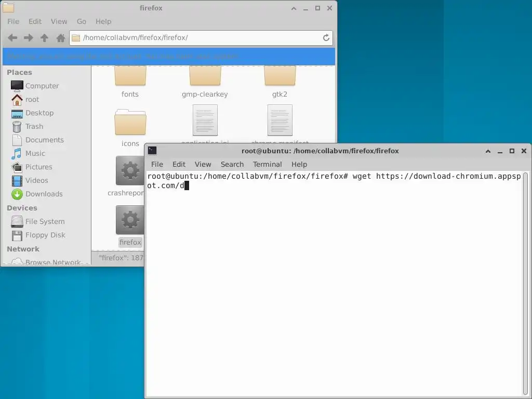Open File menu in terminal window
Viewport: 532px width, 399px height.
(x=157, y=164)
